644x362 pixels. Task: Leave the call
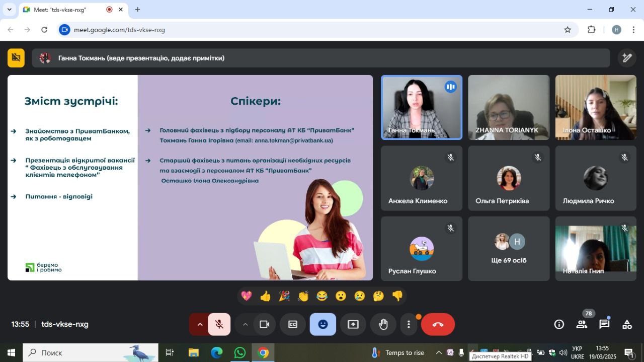click(x=438, y=325)
